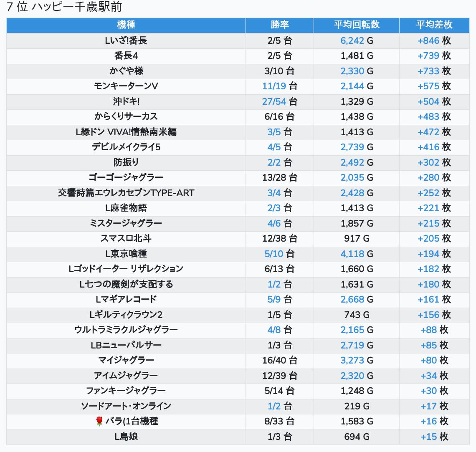
Task: Select the 4,118 G value for L東京喰種
Action: tap(357, 254)
